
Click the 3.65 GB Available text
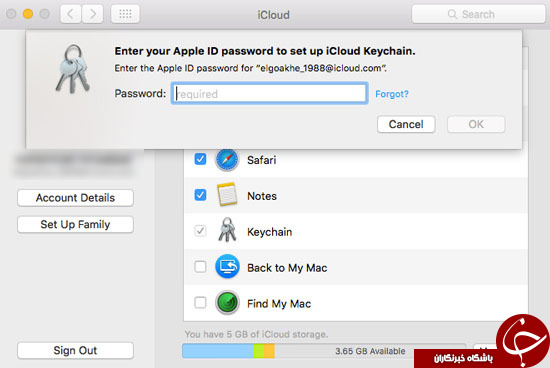tap(370, 351)
